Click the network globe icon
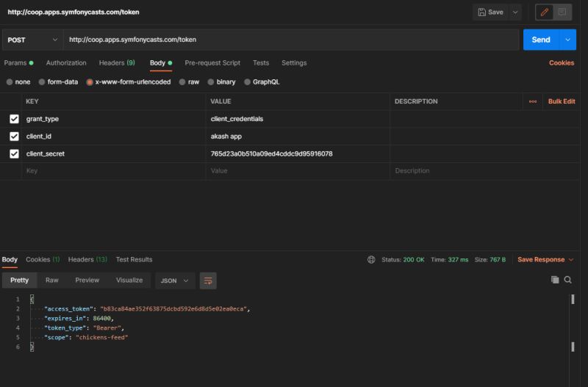The image size is (588, 387). 371,260
